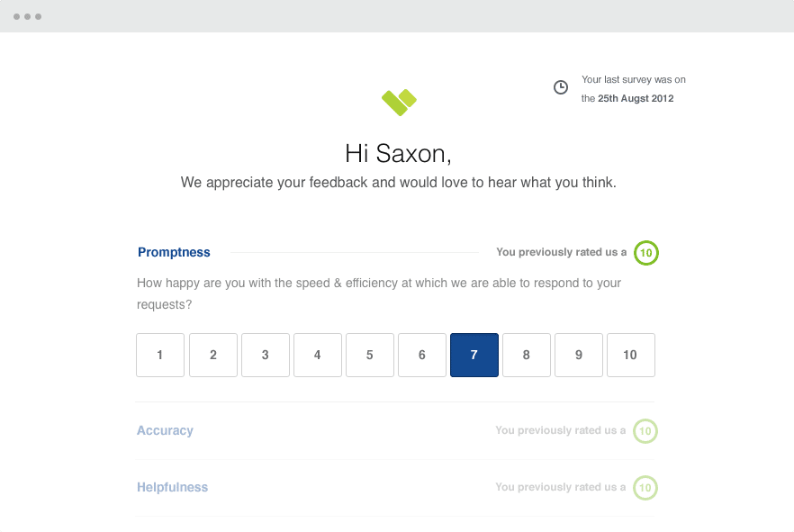Click the faded 10 badge beside Accuracy
The height and width of the screenshot is (532, 794).
point(645,431)
